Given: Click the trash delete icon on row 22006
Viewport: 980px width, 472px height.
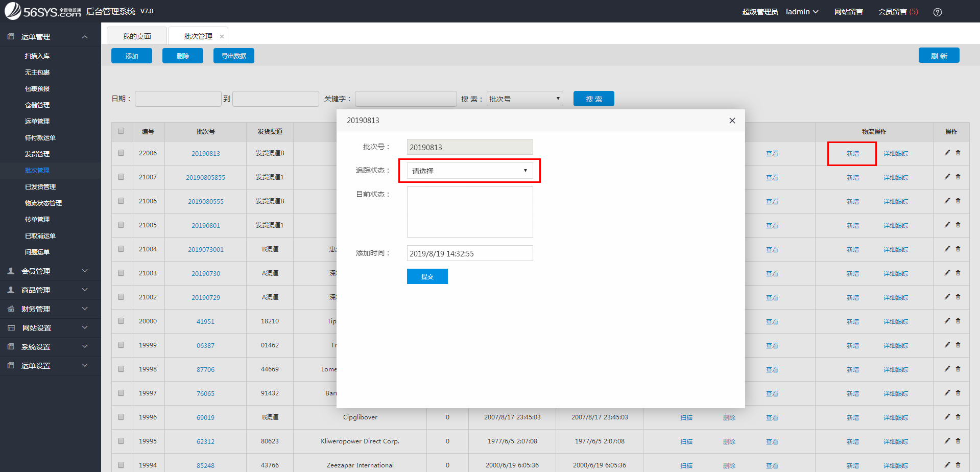Looking at the screenshot, I should (958, 153).
